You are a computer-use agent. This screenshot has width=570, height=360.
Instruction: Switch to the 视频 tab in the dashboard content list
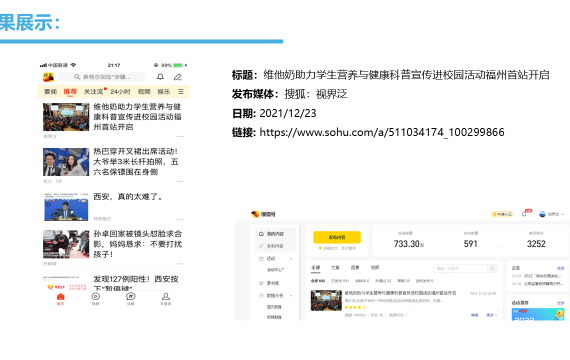[374, 268]
